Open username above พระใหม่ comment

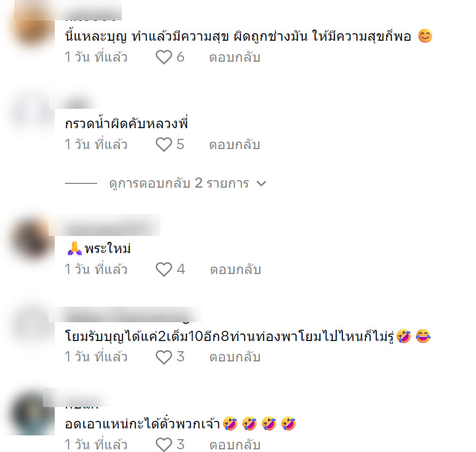105,225
